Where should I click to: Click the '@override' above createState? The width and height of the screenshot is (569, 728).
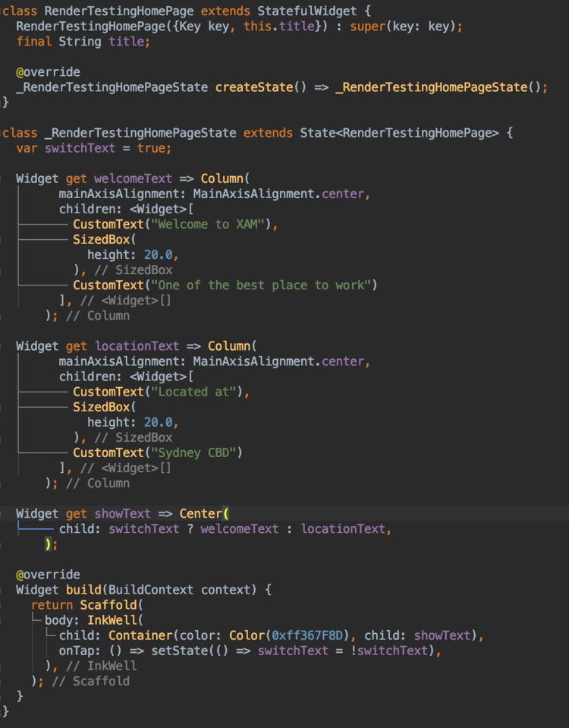(48, 72)
